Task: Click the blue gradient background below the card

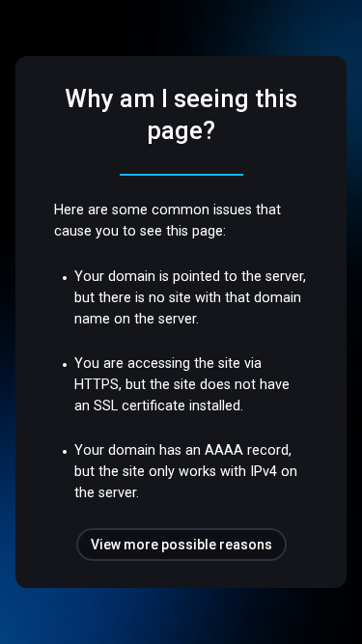Action: point(181,616)
